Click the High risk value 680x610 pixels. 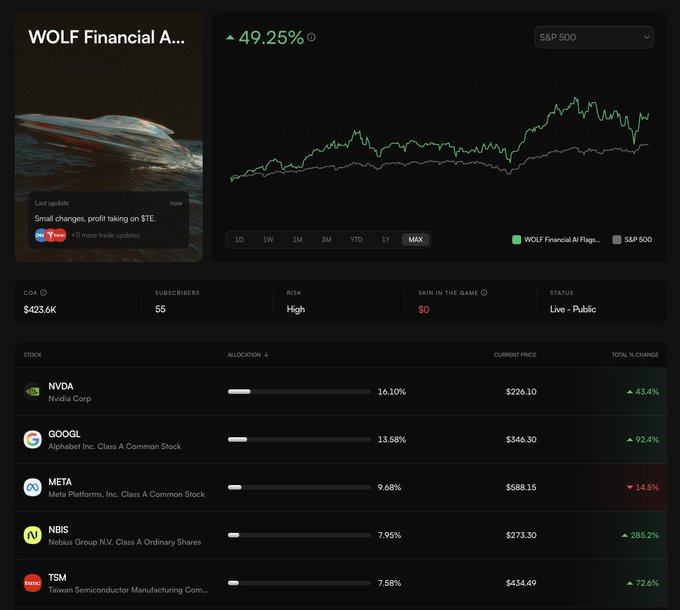tap(296, 310)
